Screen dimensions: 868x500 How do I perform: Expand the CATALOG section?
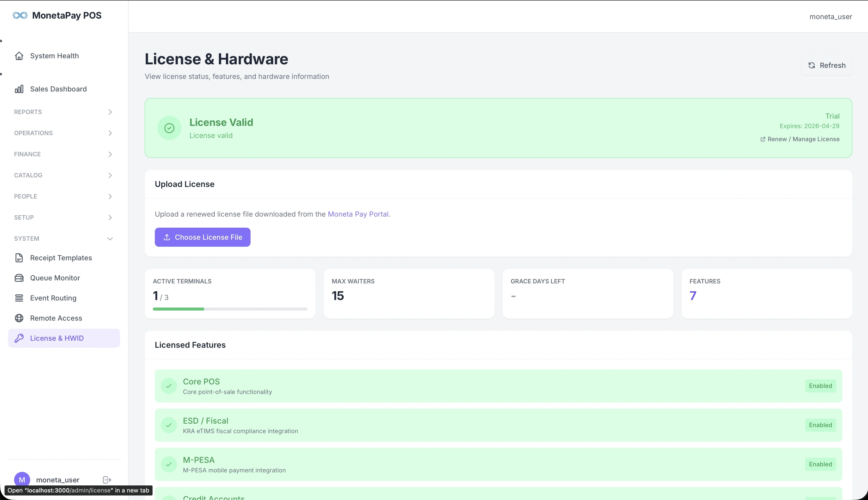coord(64,175)
